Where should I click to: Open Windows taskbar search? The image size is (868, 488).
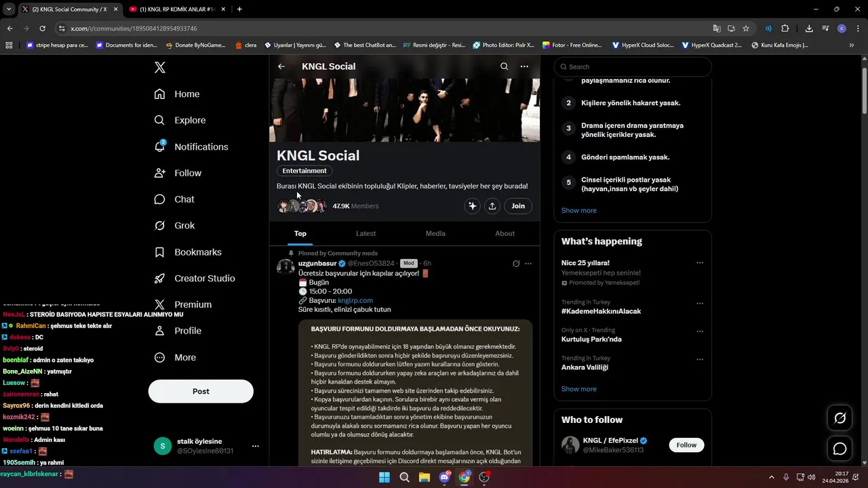pyautogui.click(x=404, y=477)
